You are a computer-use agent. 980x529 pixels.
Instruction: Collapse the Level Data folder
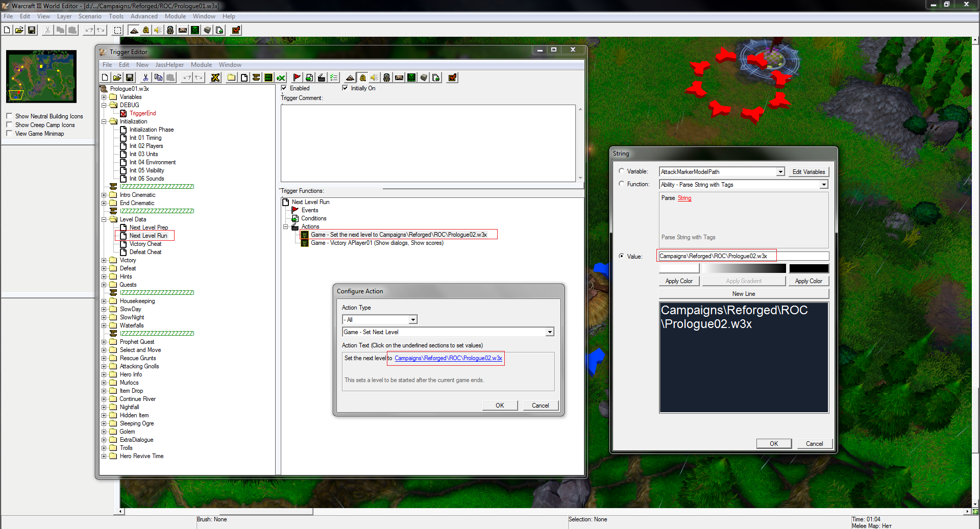(x=104, y=219)
